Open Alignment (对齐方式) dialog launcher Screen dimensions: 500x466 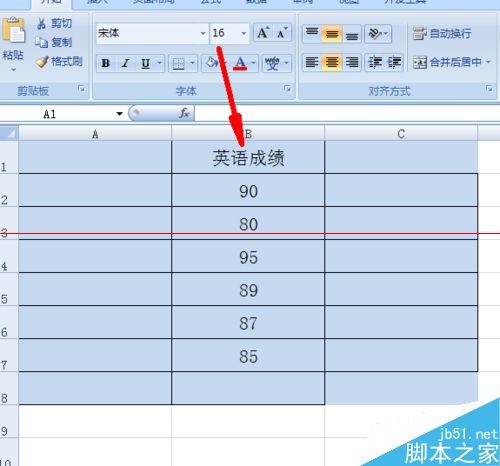click(x=489, y=89)
